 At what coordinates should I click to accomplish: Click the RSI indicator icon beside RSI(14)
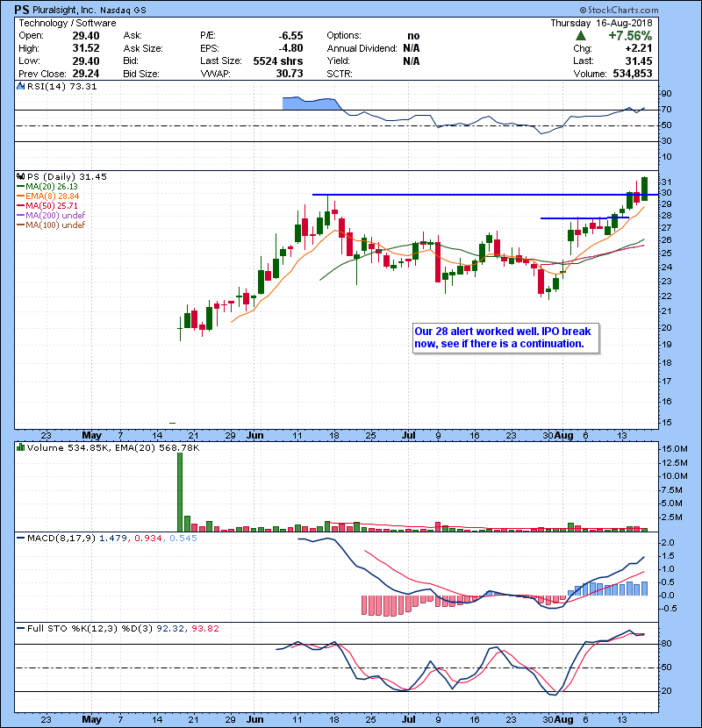point(20,86)
